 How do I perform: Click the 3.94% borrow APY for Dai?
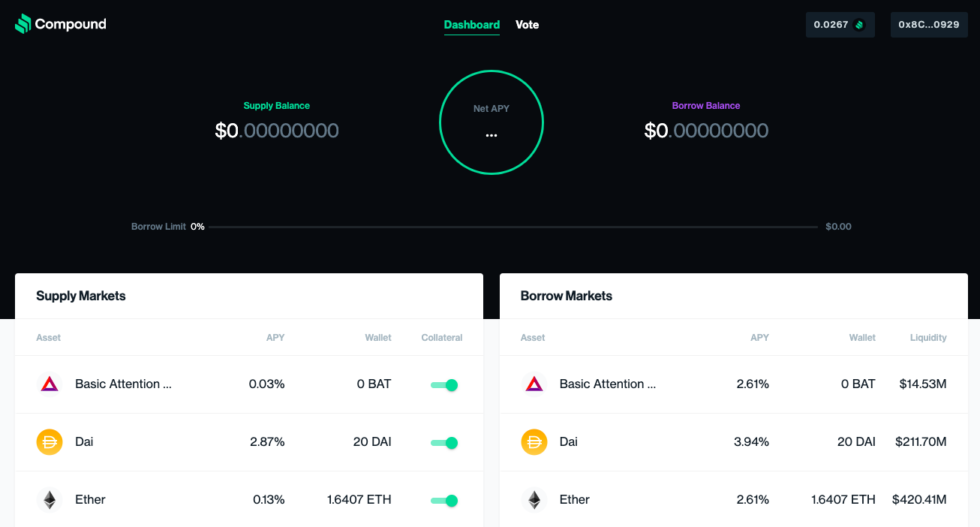tap(751, 441)
